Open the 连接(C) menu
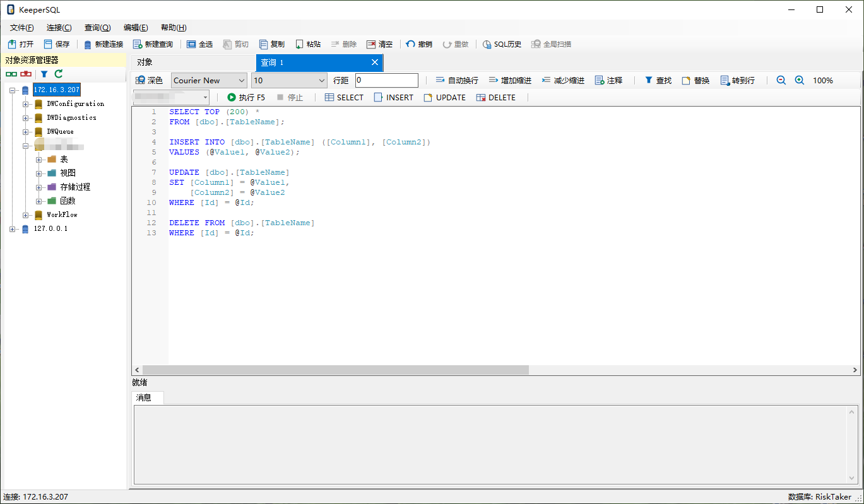 [x=59, y=28]
